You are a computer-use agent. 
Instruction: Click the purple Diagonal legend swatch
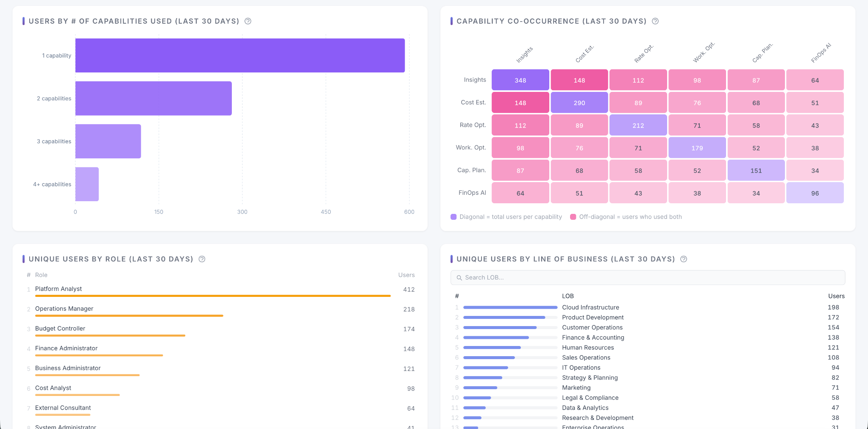[x=453, y=217]
